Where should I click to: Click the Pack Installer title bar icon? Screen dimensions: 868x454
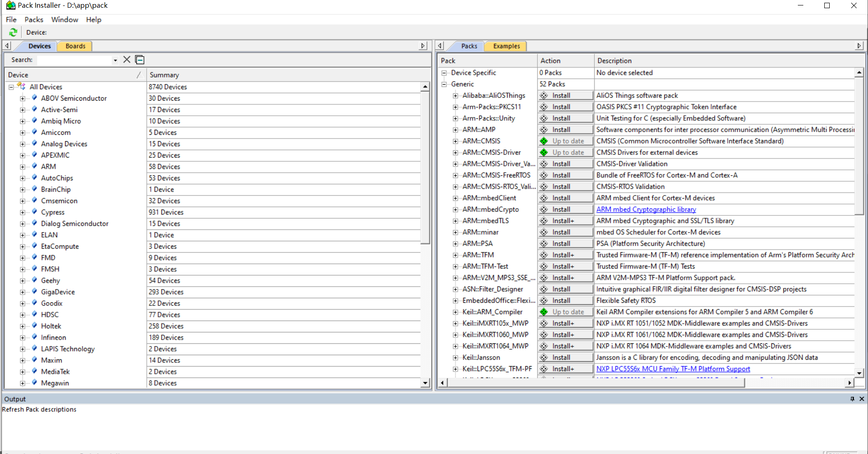click(x=10, y=5)
